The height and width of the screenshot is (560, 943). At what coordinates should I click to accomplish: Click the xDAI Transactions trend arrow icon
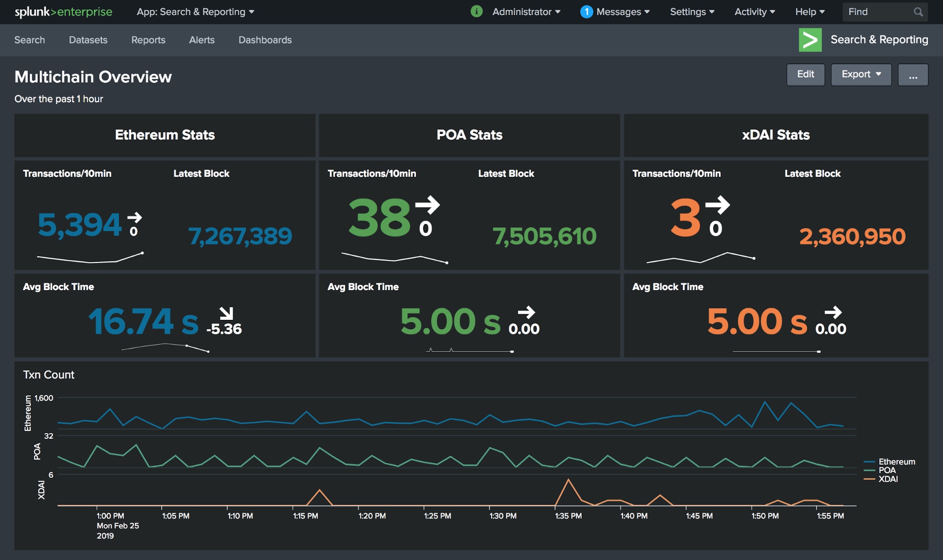pos(718,205)
